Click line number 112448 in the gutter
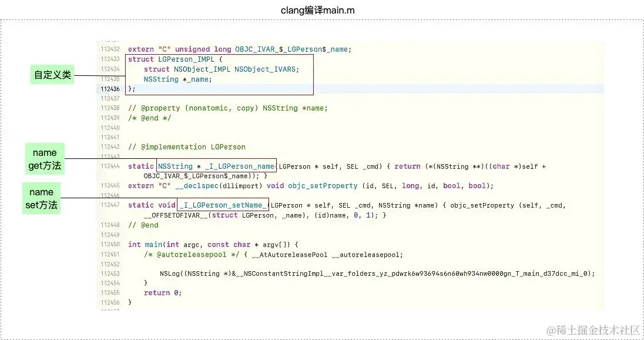Screen dimensions: 644x340 click(110, 225)
